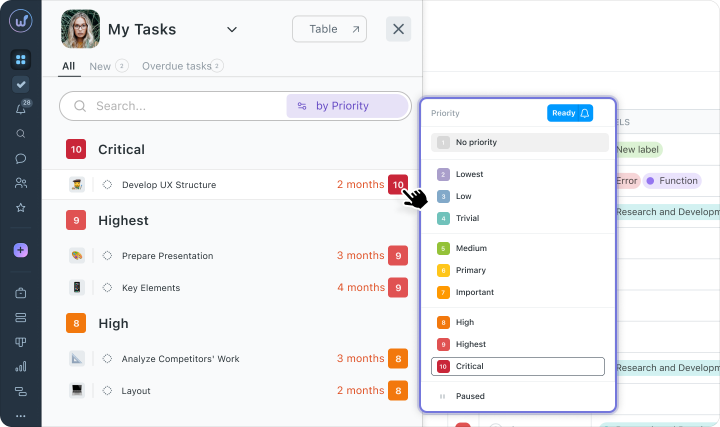Expand the My Tasks dropdown chevron
720x427 pixels.
point(232,29)
